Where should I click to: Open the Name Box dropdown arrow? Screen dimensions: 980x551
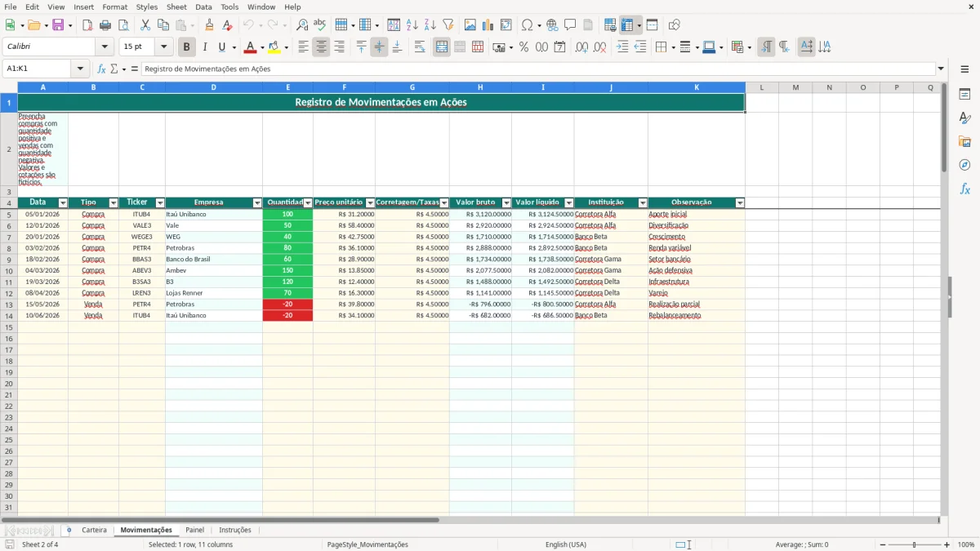(x=80, y=69)
